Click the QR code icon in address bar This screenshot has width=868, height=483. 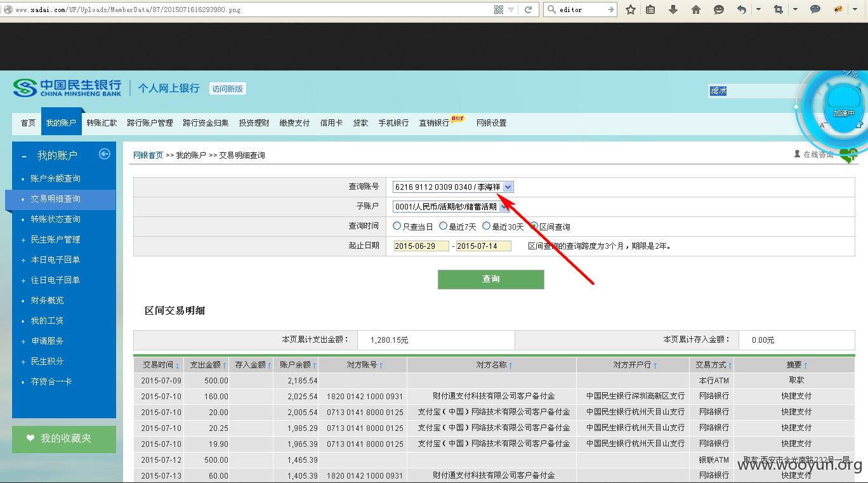pyautogui.click(x=499, y=10)
